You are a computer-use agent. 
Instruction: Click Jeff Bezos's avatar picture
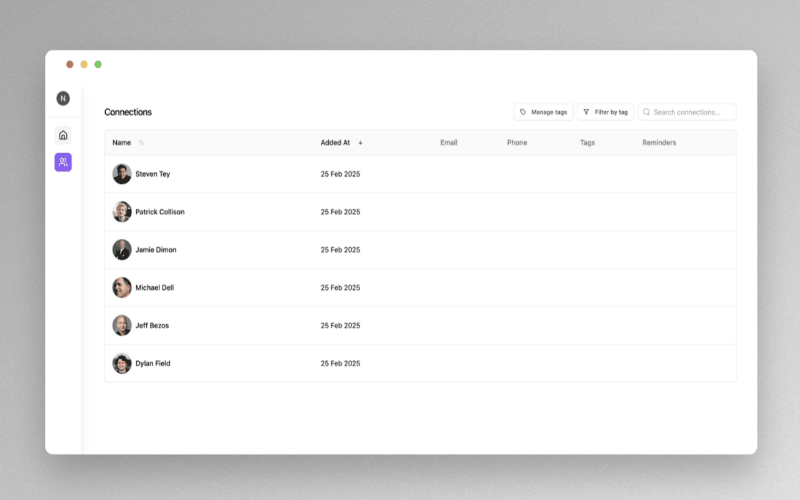[122, 325]
